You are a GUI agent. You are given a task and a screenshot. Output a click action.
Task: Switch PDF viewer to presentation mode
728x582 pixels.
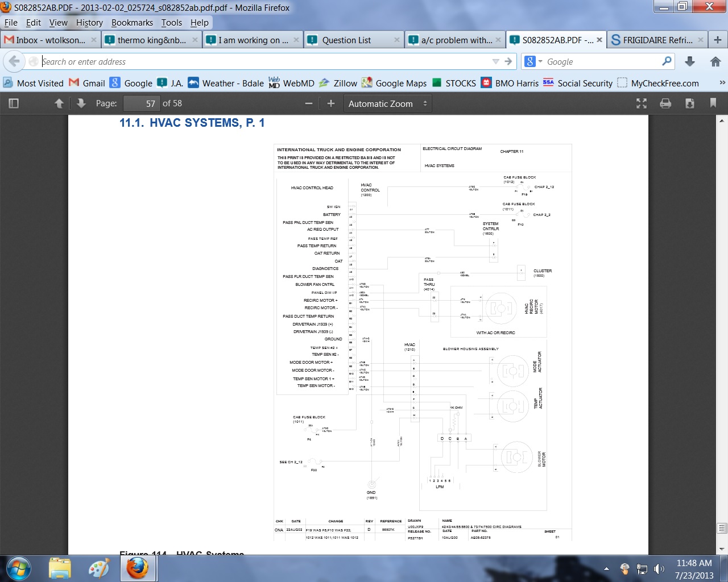pyautogui.click(x=642, y=103)
